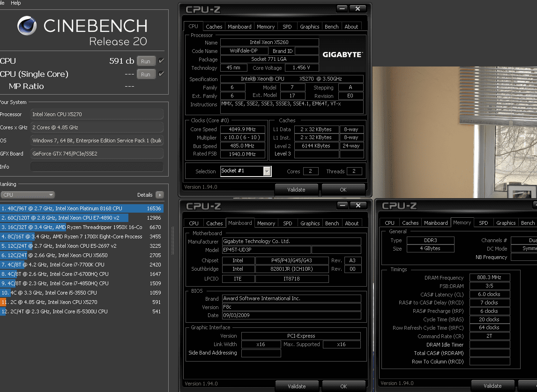Click the Gigabyte logo in CPU-Z
The height and width of the screenshot is (392, 537).
tap(343, 54)
